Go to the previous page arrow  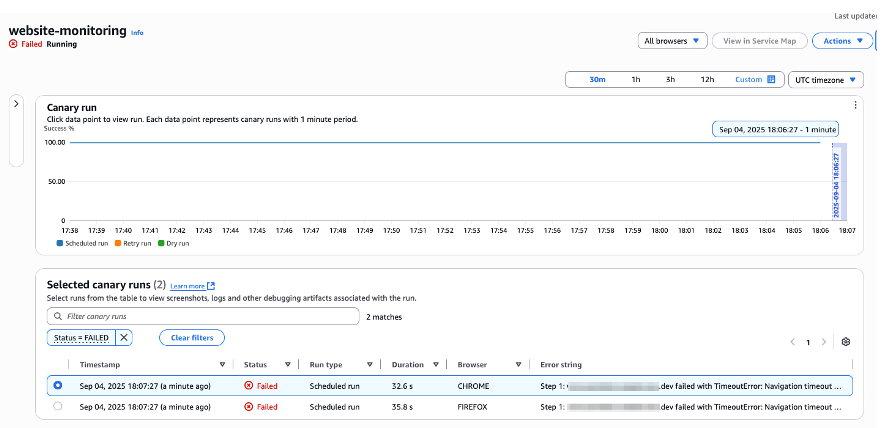click(x=791, y=342)
